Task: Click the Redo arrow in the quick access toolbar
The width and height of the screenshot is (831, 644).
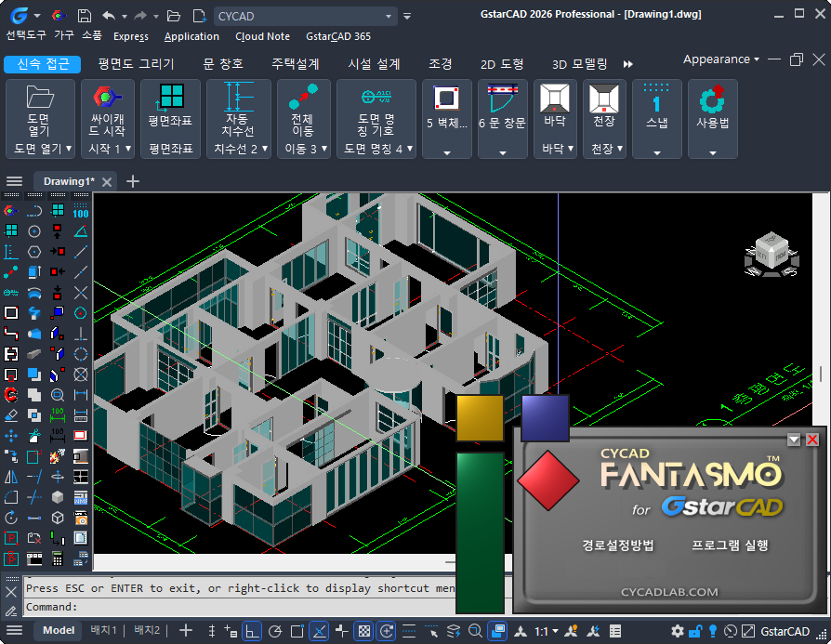Action: (x=140, y=16)
